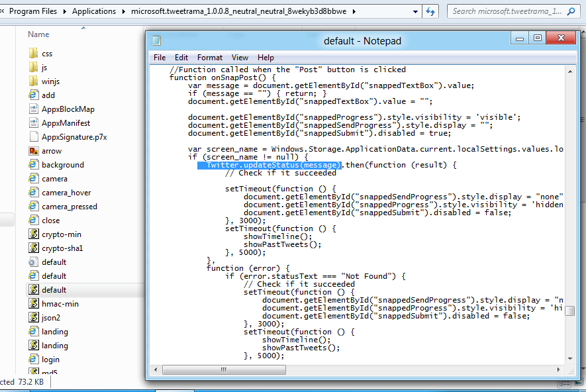Select the crypto-sha1 script icon

pyautogui.click(x=33, y=248)
